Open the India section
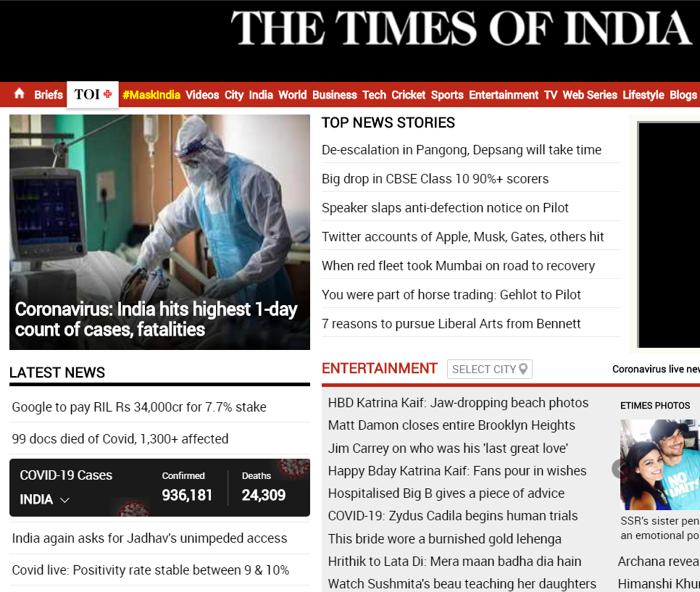 261,95
